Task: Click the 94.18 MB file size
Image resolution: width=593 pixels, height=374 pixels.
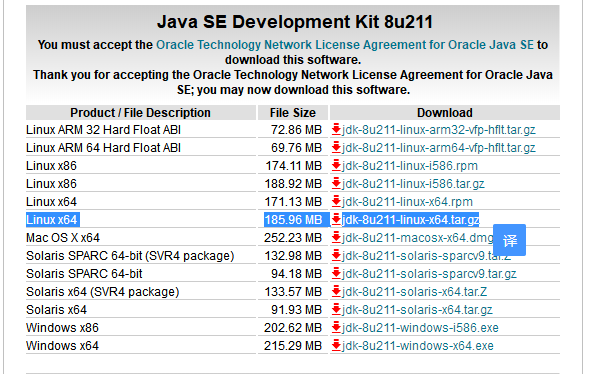Action: (296, 274)
